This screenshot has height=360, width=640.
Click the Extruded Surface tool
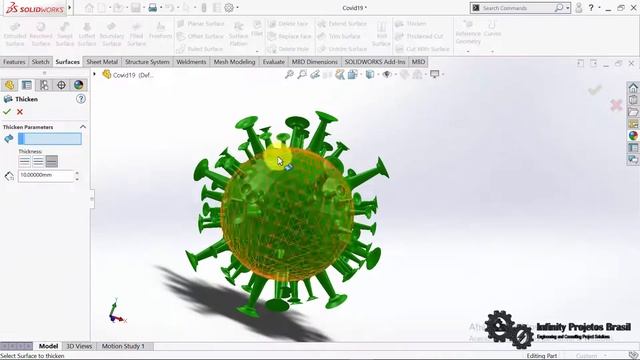[15, 34]
